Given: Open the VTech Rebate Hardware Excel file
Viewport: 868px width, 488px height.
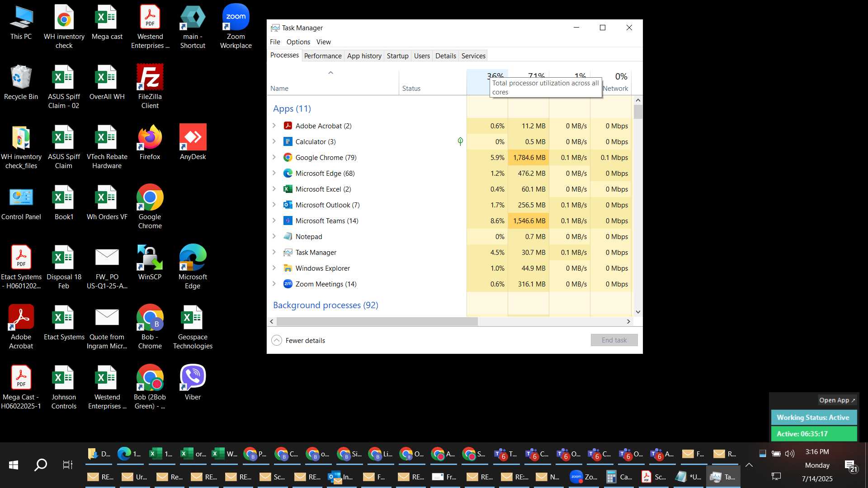Looking at the screenshot, I should 107,146.
